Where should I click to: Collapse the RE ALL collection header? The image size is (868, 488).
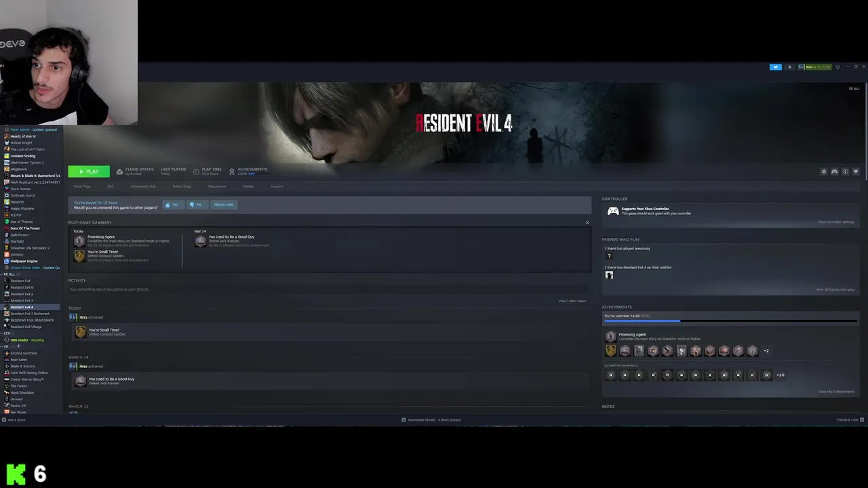(x=9, y=274)
